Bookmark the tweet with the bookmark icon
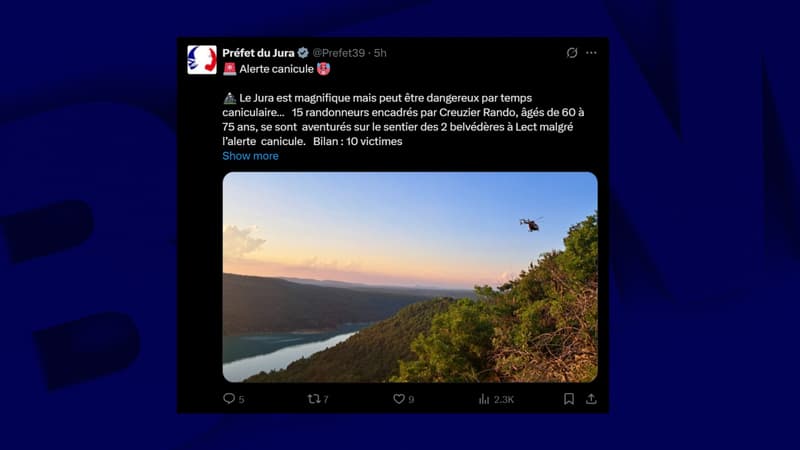Screen dimensions: 800x450 [x=569, y=399]
